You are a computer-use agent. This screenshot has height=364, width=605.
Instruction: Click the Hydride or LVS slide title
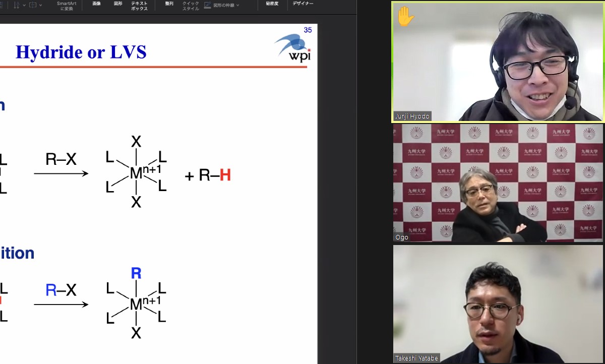coord(81,52)
